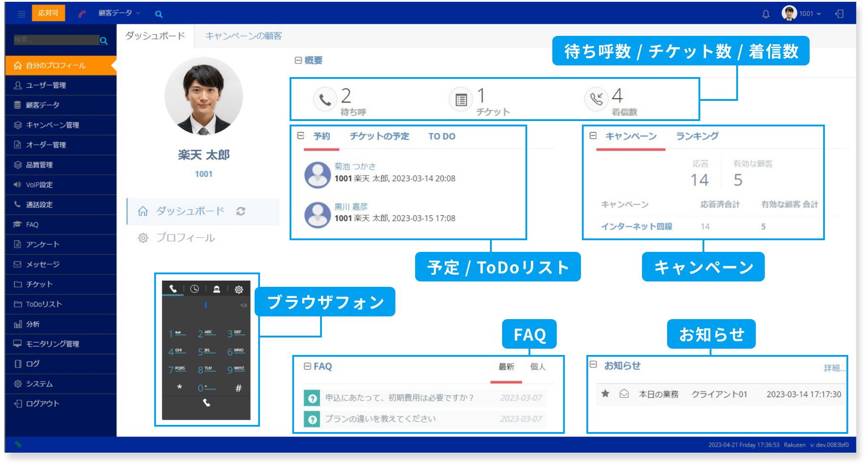Viewport: 868px width, 467px height.
Task: Toggle the 応対可 availability status
Action: pos(48,13)
